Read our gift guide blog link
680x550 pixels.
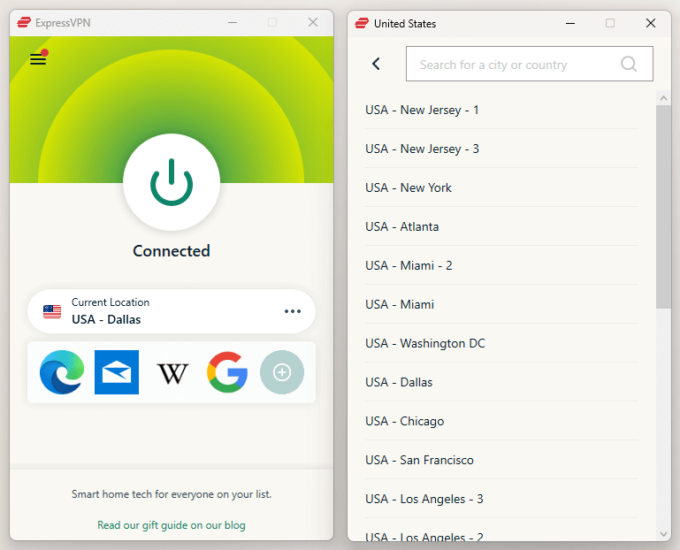(171, 525)
